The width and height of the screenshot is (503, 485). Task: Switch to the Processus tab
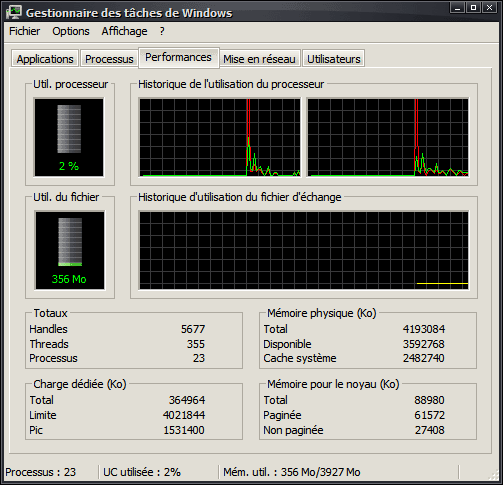click(x=109, y=59)
